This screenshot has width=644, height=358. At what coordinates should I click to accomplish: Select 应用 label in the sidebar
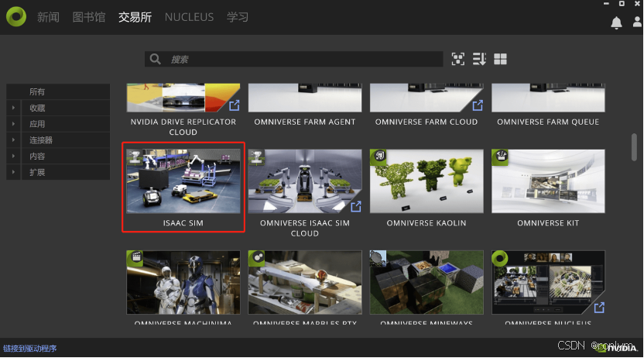click(37, 124)
